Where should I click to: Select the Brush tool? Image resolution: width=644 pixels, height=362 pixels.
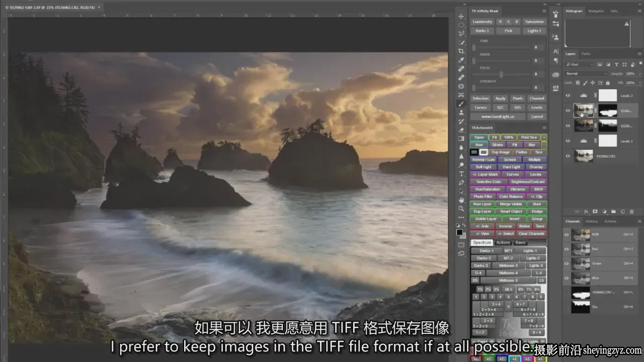(461, 104)
